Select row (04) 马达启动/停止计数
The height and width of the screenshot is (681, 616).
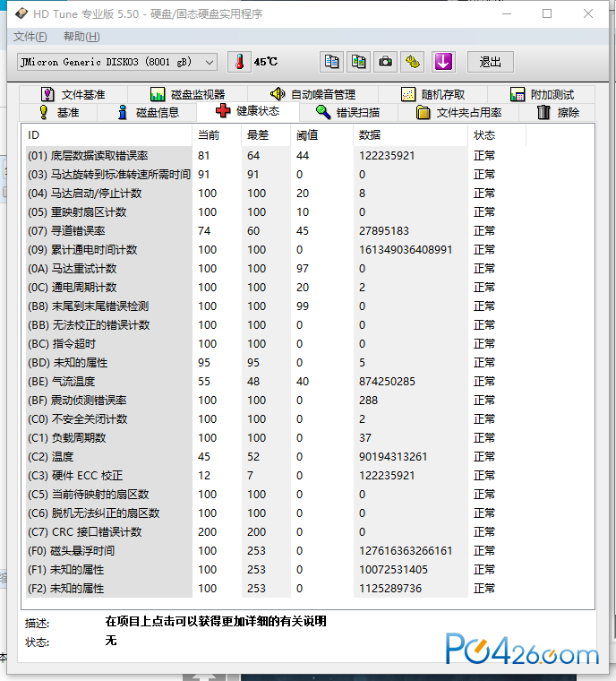(275, 194)
